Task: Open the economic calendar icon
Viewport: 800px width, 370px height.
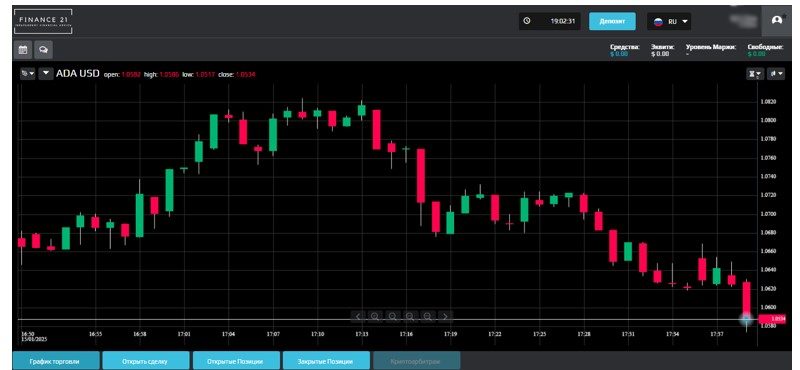Action: [22, 50]
